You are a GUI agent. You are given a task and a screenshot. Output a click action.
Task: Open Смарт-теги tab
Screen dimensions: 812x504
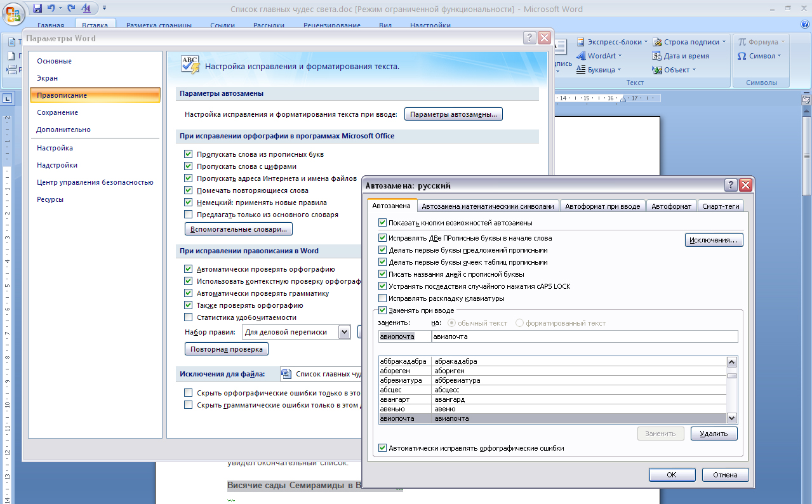pyautogui.click(x=722, y=206)
